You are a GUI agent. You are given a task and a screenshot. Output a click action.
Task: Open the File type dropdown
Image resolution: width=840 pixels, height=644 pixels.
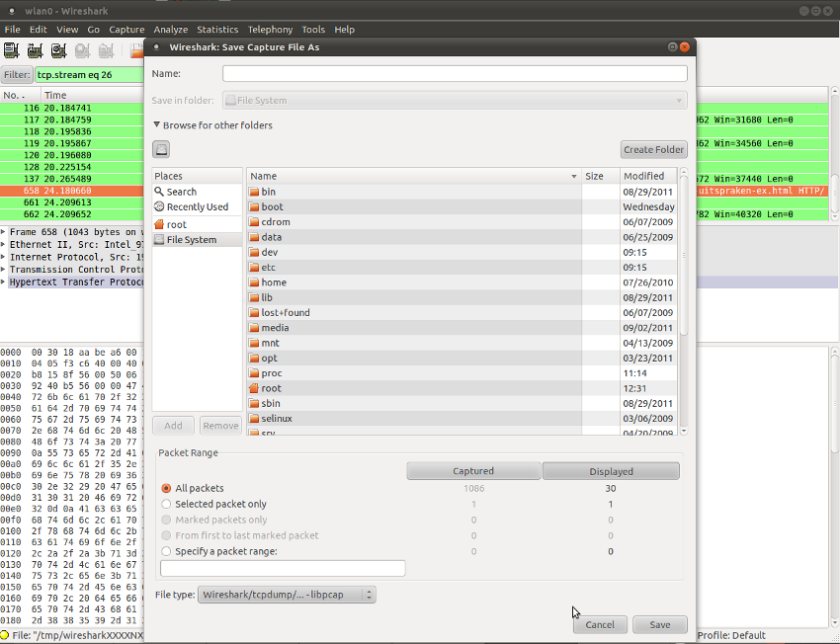(x=287, y=595)
